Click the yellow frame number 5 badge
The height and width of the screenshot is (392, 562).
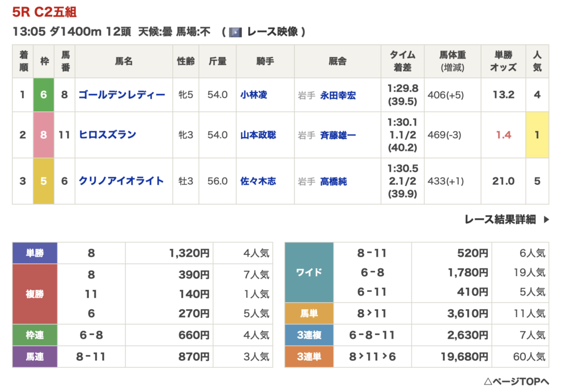43,181
